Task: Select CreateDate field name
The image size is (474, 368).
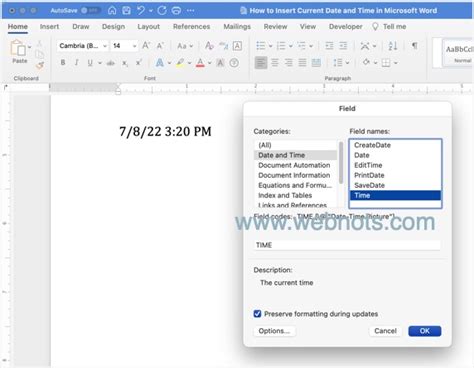Action: click(x=395, y=145)
